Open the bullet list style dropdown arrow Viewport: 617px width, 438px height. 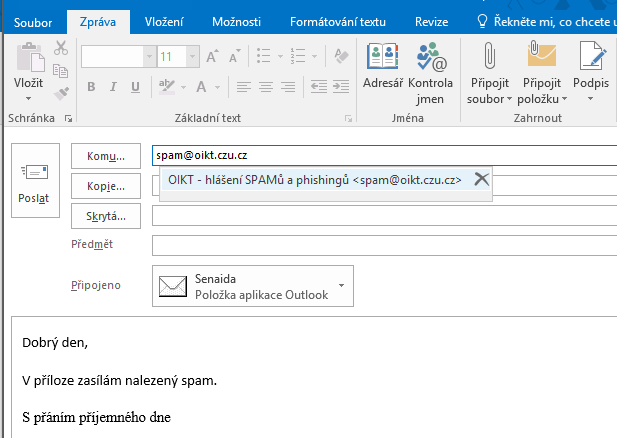click(280, 56)
